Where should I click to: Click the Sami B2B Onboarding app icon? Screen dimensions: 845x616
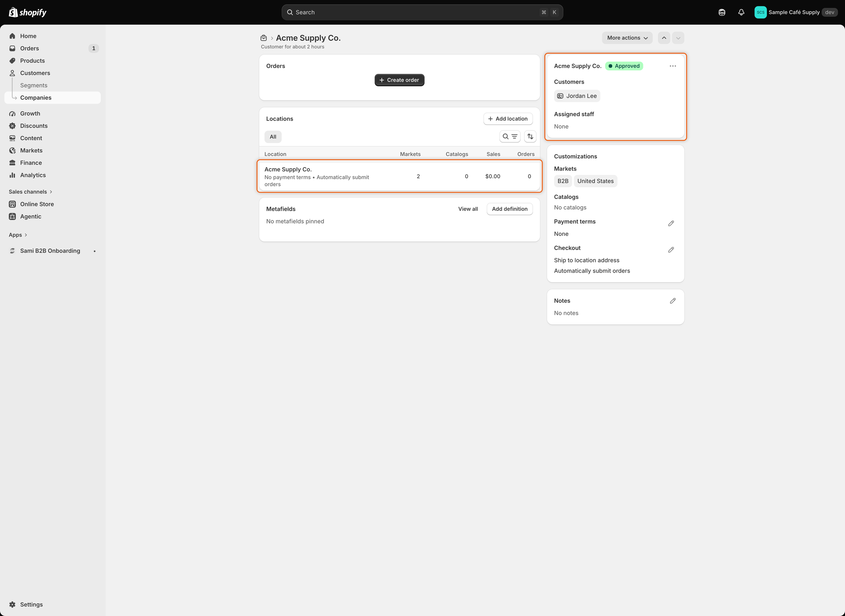pos(12,251)
